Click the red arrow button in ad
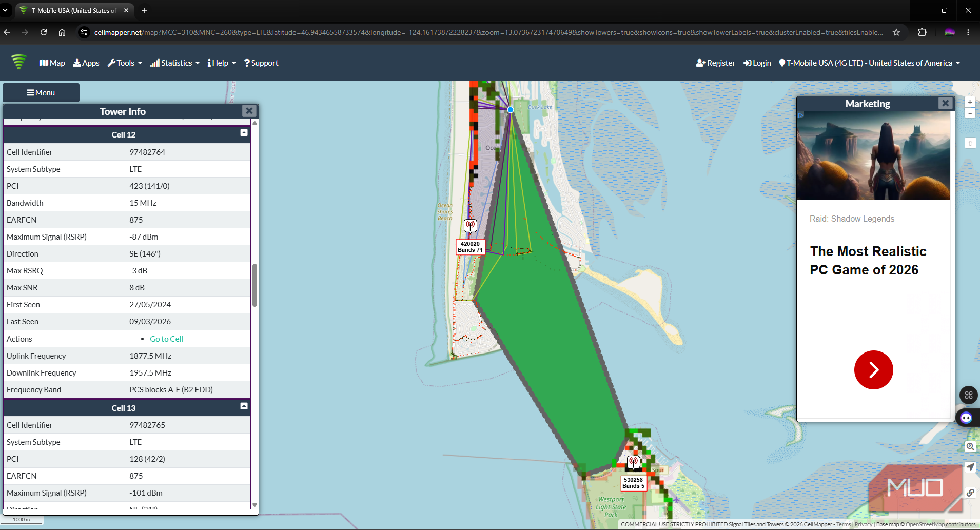The width and height of the screenshot is (980, 530). click(873, 370)
